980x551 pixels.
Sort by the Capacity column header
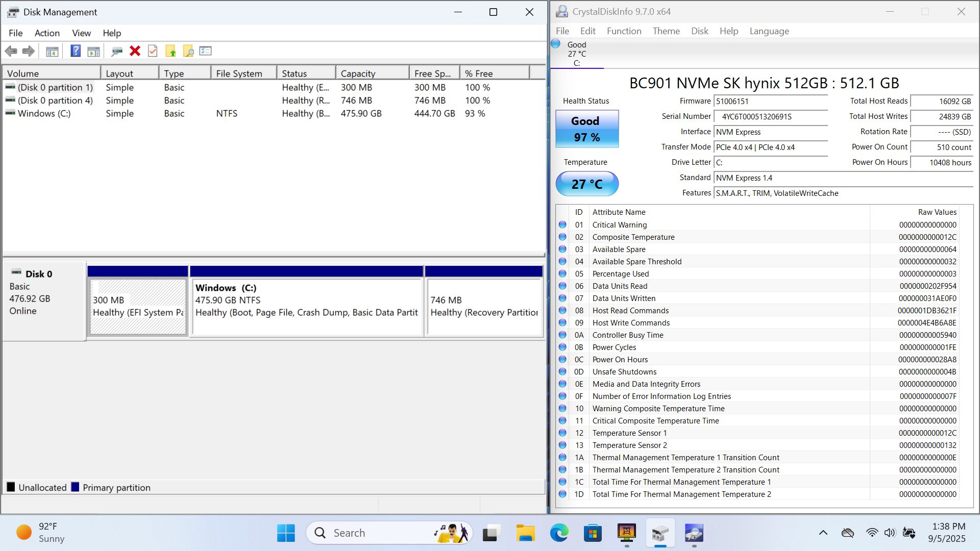(372, 73)
